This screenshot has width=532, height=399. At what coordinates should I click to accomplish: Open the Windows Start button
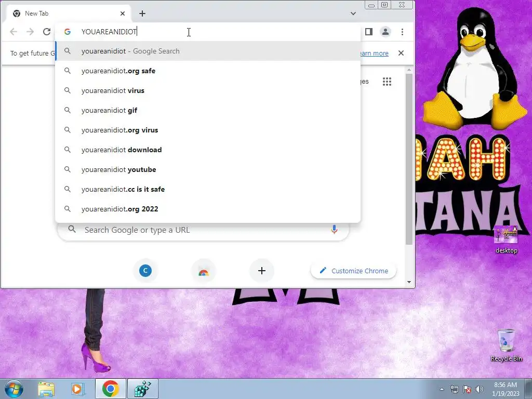pos(14,389)
